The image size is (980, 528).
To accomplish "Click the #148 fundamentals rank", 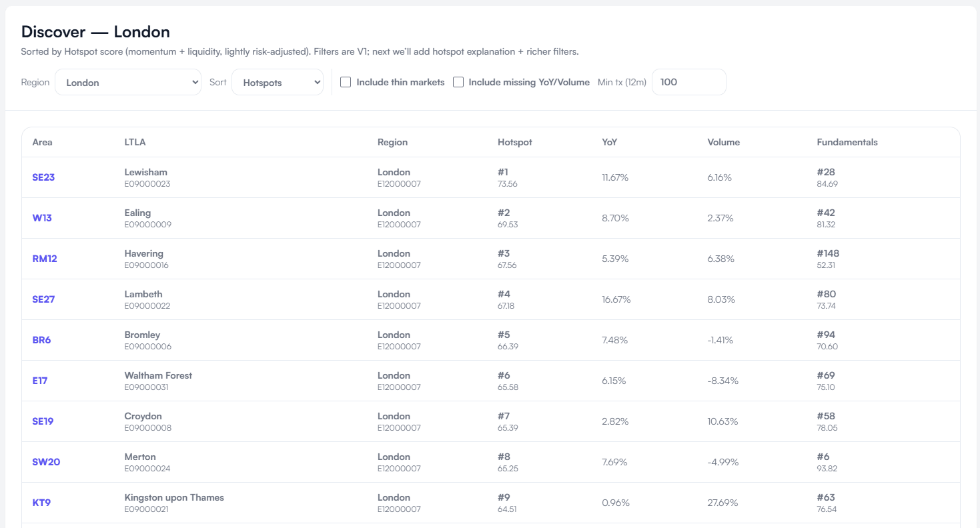I will (828, 253).
